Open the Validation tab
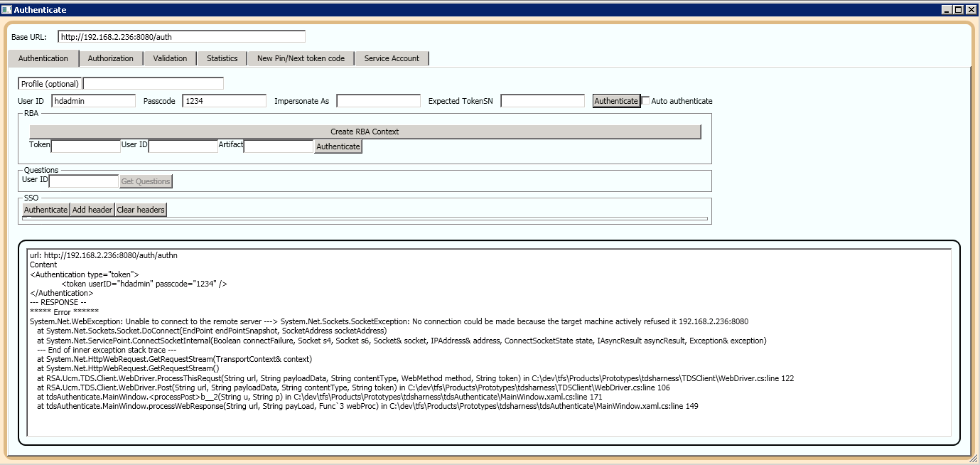980x465 pixels. coord(170,58)
